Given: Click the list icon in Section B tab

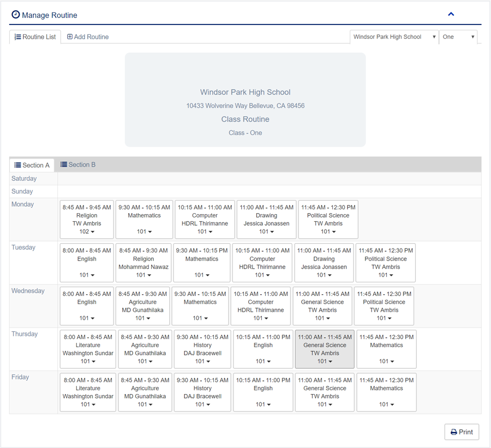Looking at the screenshot, I should click(x=64, y=165).
